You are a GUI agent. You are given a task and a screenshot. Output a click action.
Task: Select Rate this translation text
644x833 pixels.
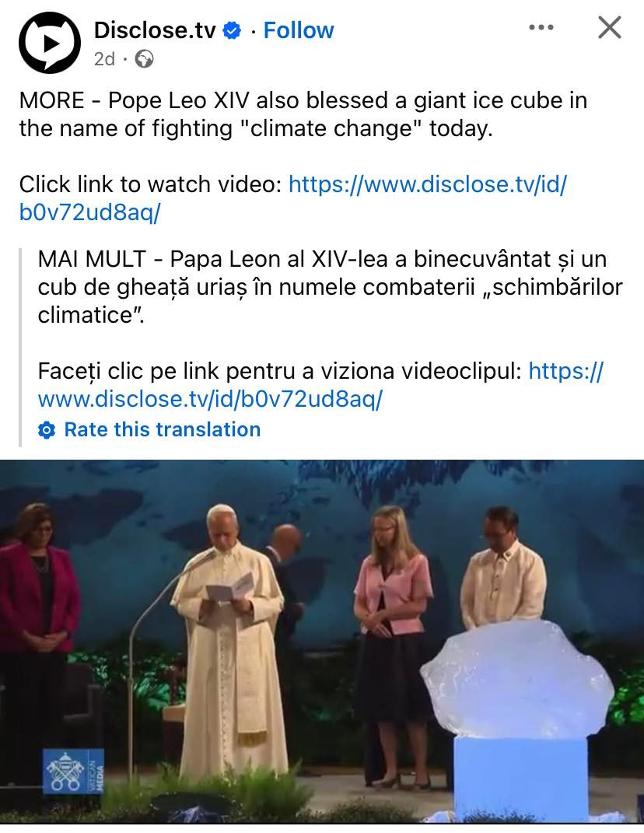pyautogui.click(x=163, y=429)
